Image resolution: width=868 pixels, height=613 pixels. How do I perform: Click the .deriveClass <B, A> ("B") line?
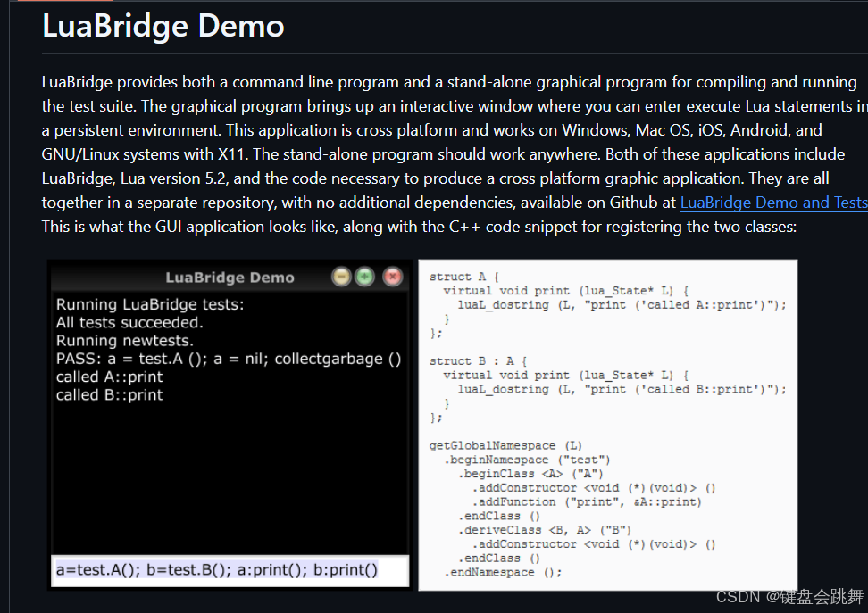pos(544,531)
